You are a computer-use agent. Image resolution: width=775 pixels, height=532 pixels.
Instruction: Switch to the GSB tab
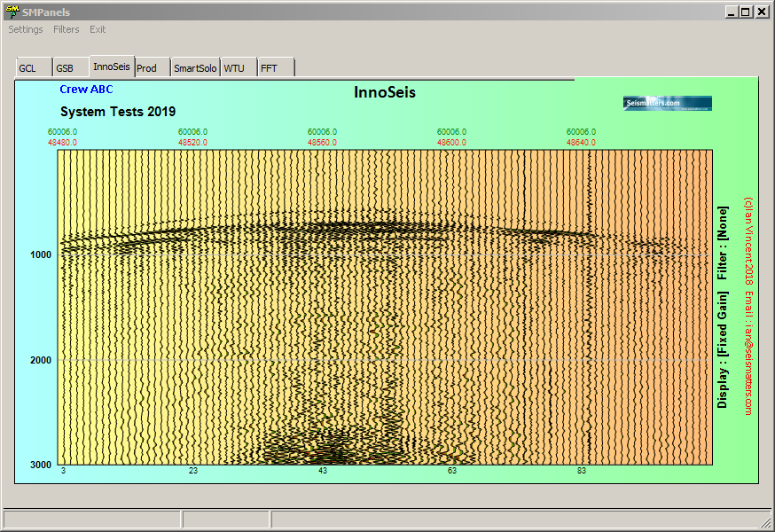click(x=71, y=67)
